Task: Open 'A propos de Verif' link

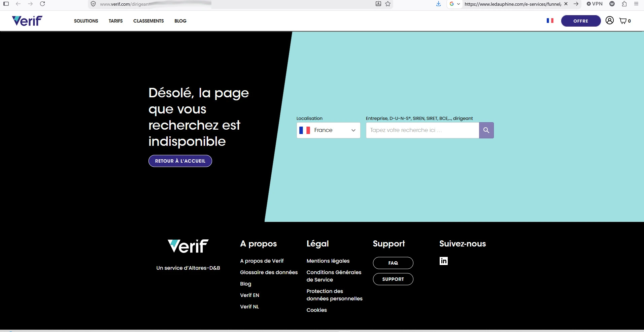Action: 262,261
